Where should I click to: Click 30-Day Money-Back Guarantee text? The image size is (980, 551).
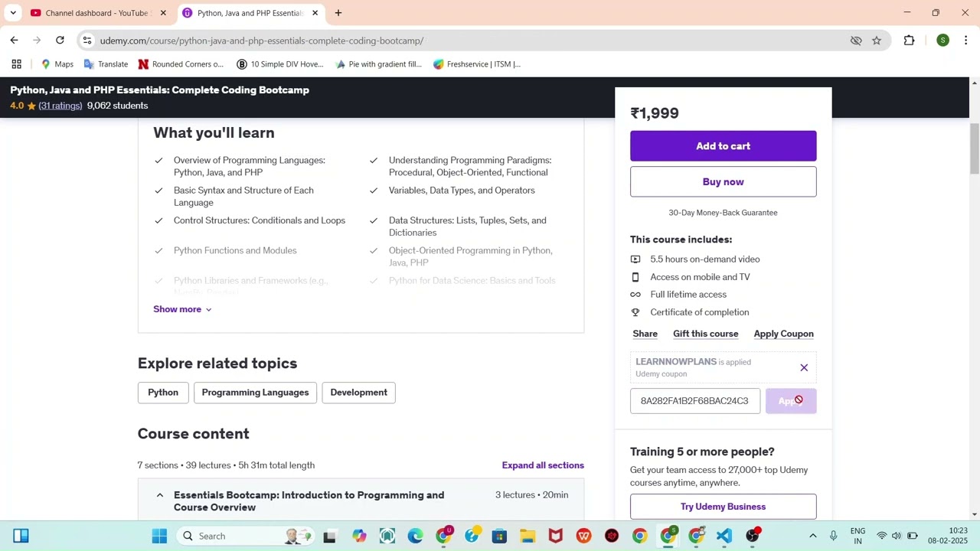[723, 213]
